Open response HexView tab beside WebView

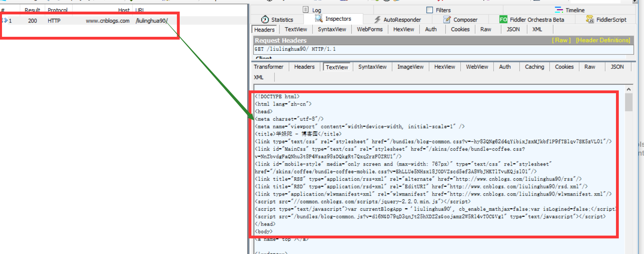point(445,67)
